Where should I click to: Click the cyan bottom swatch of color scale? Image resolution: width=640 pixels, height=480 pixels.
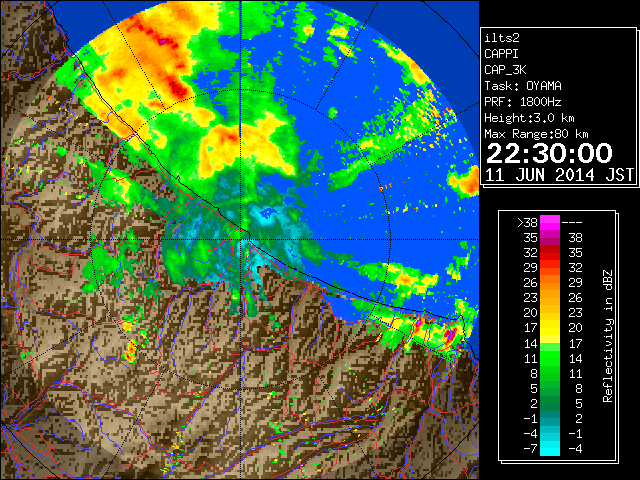pos(550,449)
